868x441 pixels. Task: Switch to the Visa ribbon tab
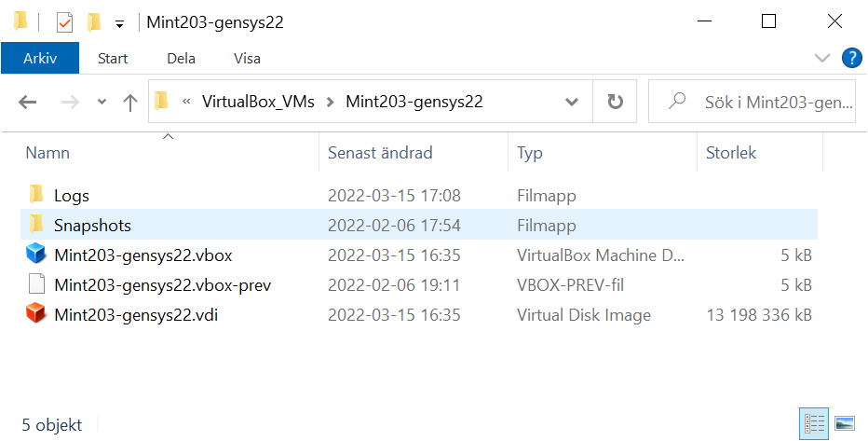[247, 58]
